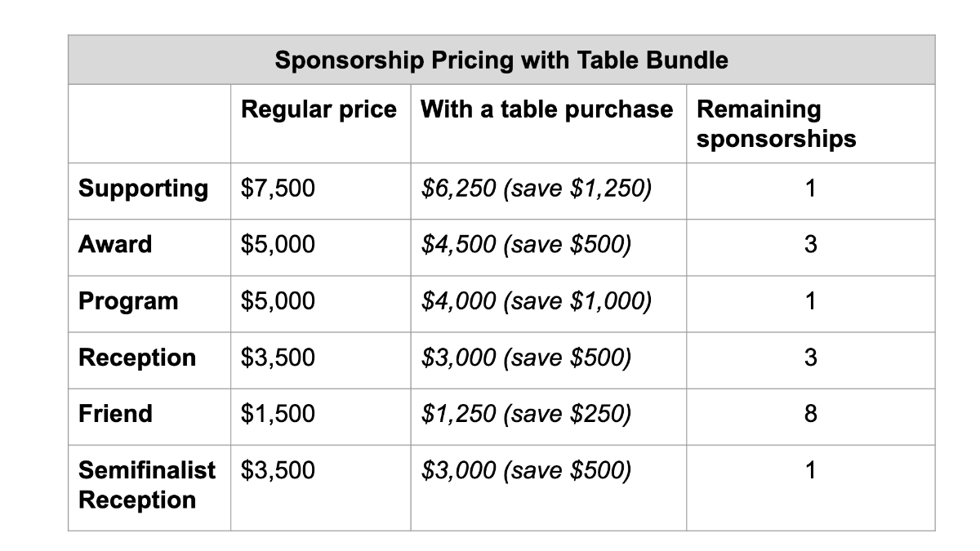Select the $4,500 (save $500) cell
This screenshot has height=551, width=980.
coord(527,245)
